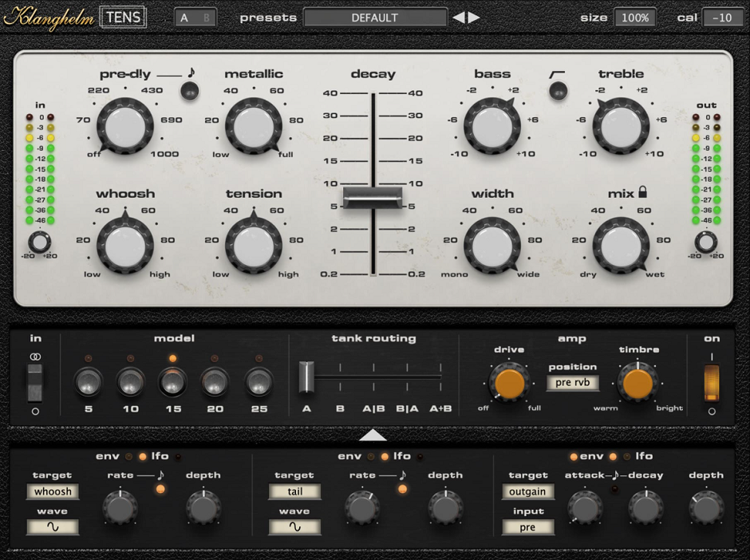Viewport: 750px width, 560px height.
Task: Click the treble knob
Action: tap(621, 127)
